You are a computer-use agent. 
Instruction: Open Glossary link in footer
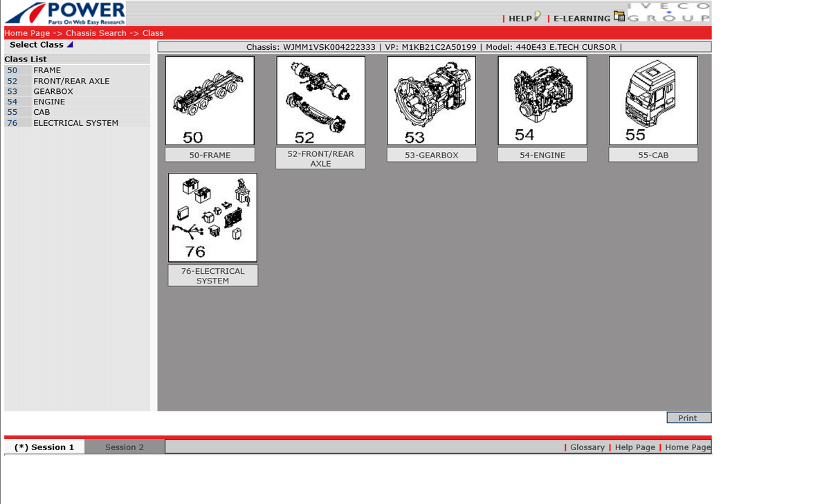pos(587,447)
